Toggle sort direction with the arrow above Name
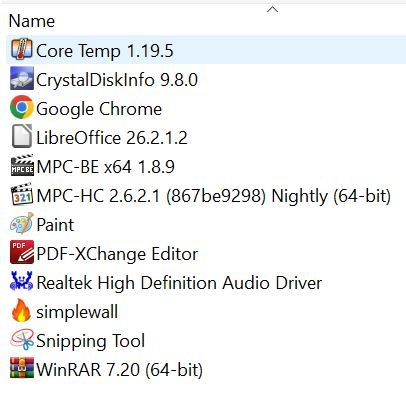406x412 pixels. (x=272, y=9)
